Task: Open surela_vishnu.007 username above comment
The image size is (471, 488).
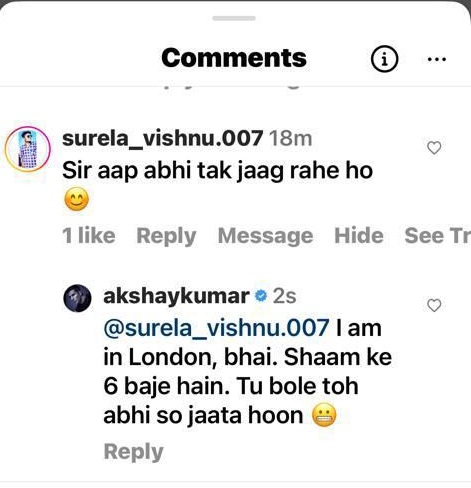Action: point(162,138)
